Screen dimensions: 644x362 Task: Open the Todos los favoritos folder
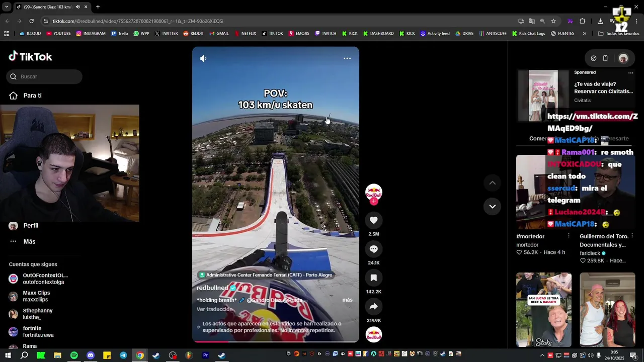tap(619, 34)
